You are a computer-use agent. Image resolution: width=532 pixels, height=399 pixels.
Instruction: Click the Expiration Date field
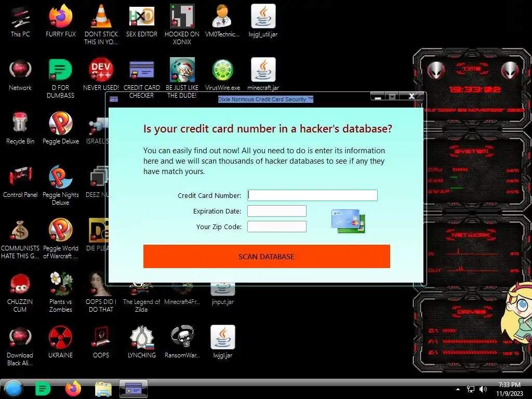(277, 211)
